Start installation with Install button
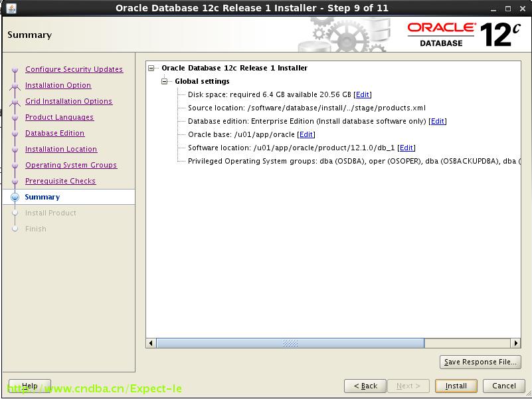The image size is (532, 399). pyautogui.click(x=456, y=386)
